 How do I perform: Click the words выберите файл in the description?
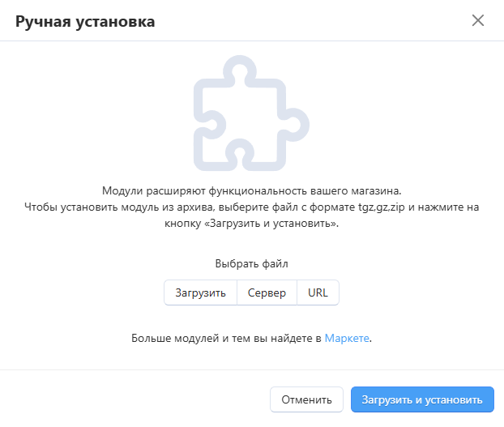click(258, 207)
